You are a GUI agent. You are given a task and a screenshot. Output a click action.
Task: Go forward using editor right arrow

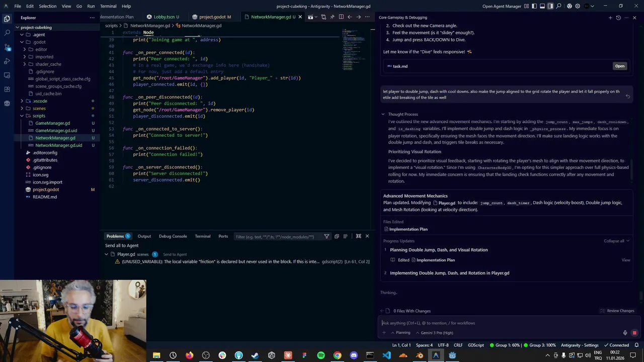(358, 17)
